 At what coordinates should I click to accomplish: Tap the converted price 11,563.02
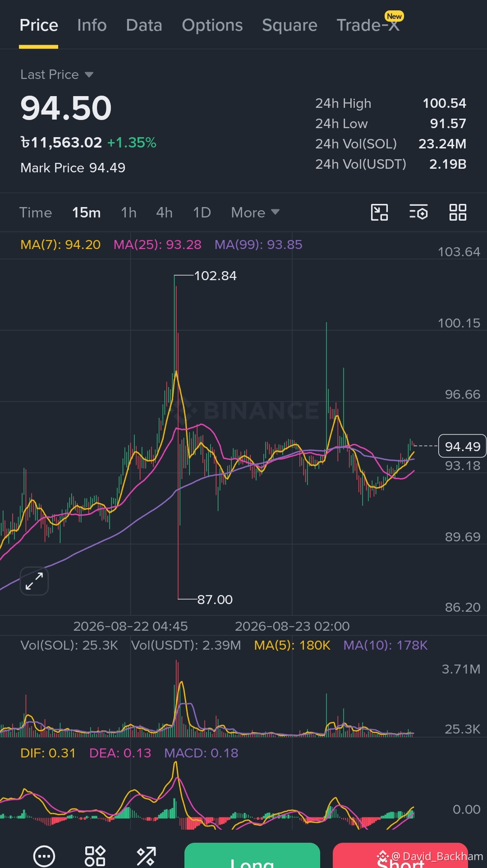pyautogui.click(x=61, y=143)
